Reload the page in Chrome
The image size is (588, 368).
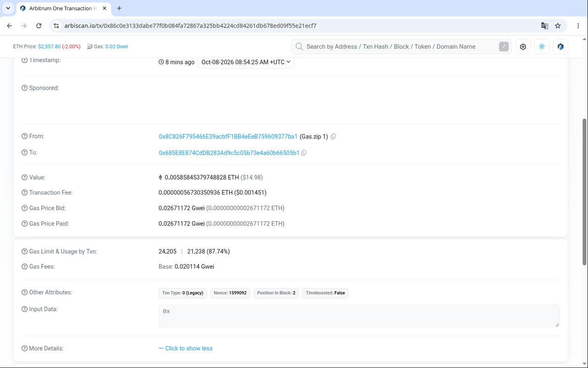tap(39, 26)
